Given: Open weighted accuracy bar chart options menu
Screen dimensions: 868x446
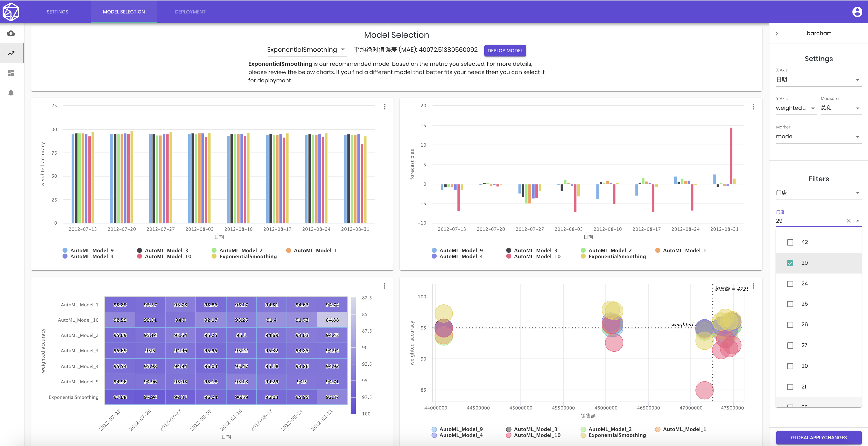Looking at the screenshot, I should (x=384, y=107).
